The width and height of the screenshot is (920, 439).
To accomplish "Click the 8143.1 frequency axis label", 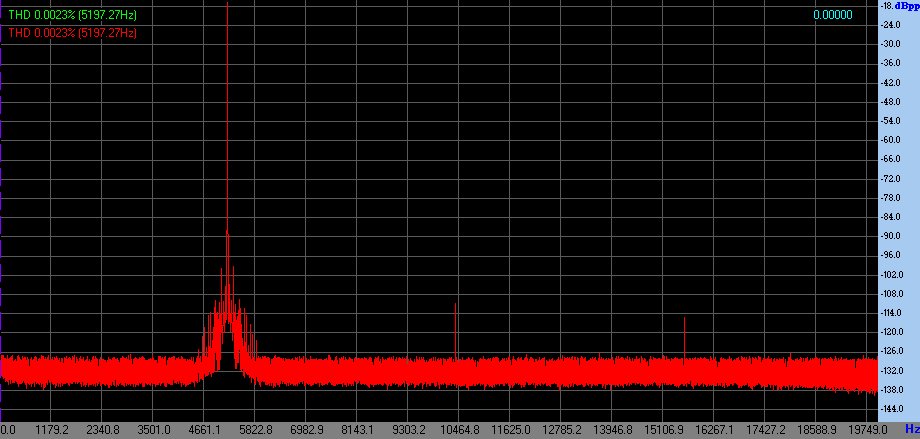I will pyautogui.click(x=357, y=430).
